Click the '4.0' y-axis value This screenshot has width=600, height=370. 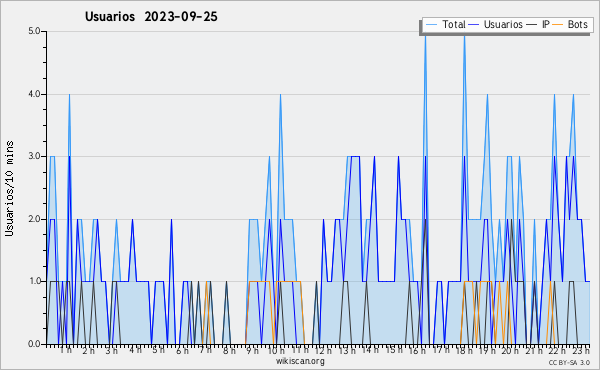[34, 94]
